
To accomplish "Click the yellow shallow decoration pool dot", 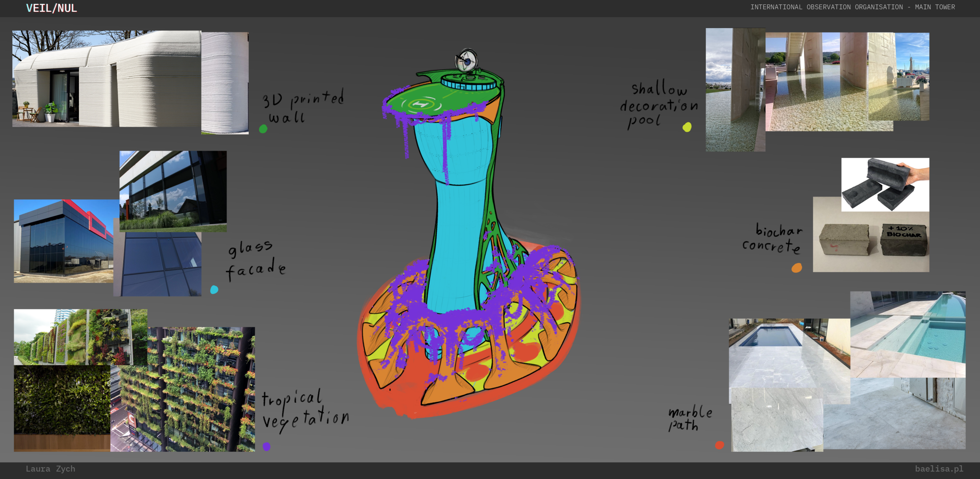I will point(687,127).
